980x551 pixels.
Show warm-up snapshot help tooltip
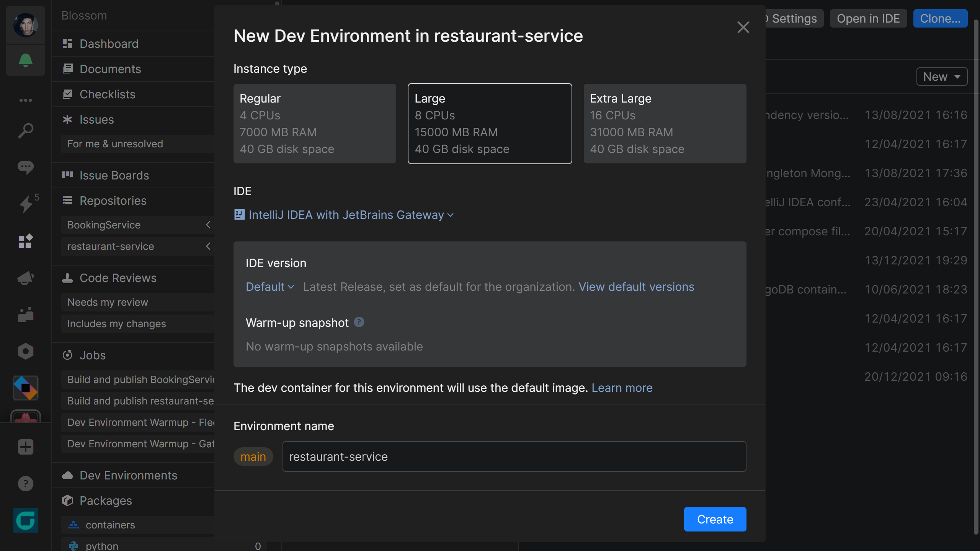coord(359,322)
